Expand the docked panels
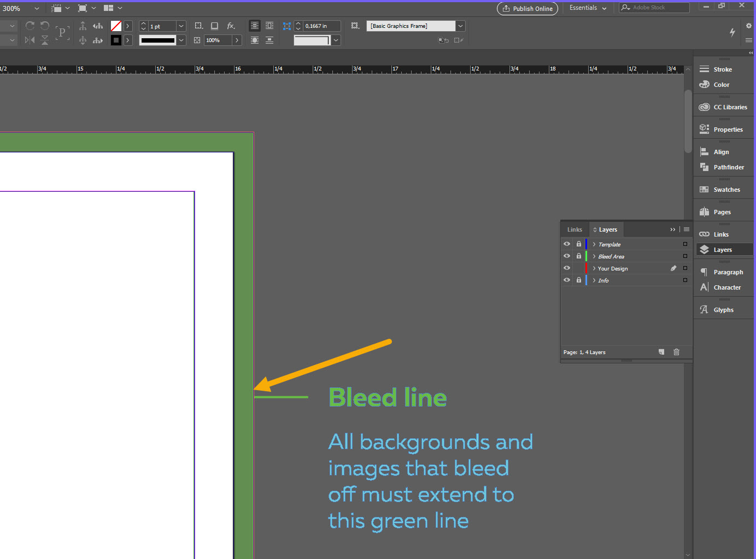 751,52
